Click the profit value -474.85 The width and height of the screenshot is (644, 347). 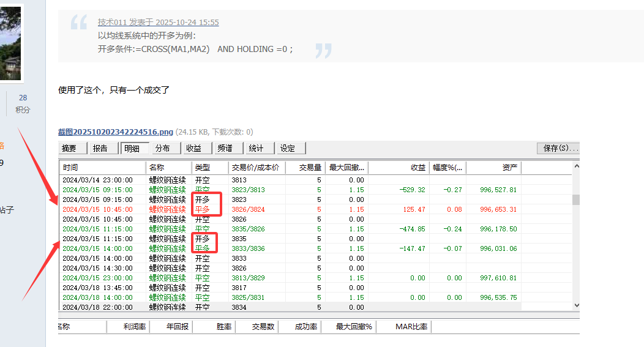pos(413,229)
